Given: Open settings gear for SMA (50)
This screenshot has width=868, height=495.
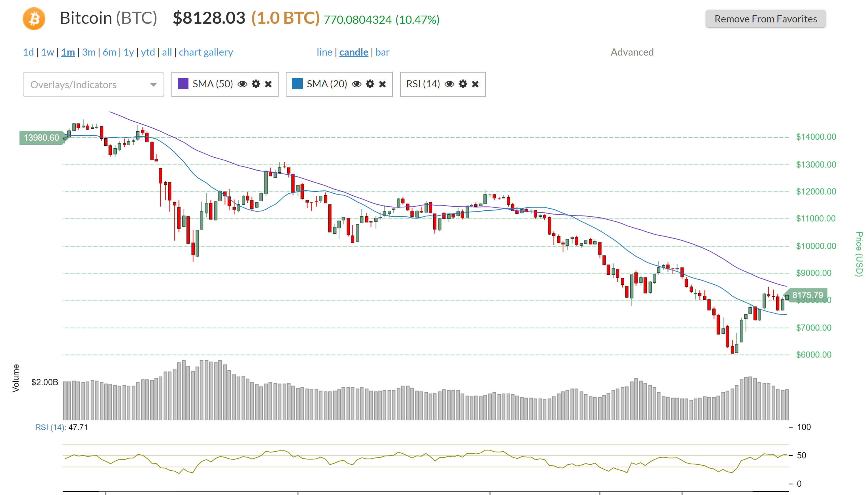Looking at the screenshot, I should [256, 84].
